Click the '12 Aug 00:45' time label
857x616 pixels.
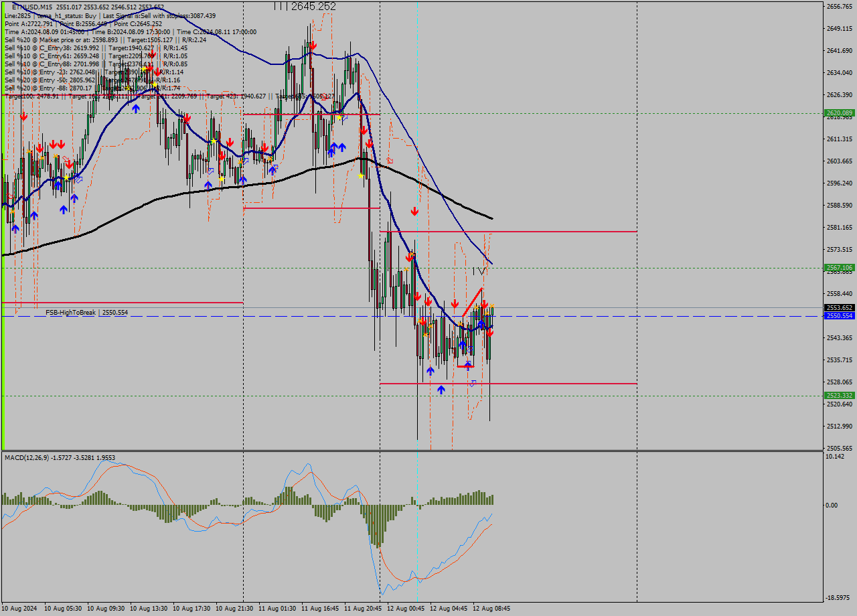[x=406, y=609]
